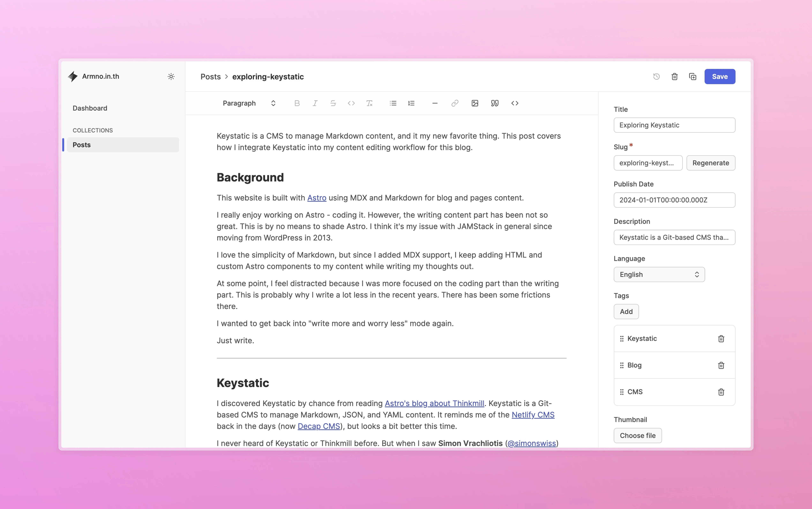Click the insert link icon
Viewport: 812px width, 509px height.
[x=455, y=103]
